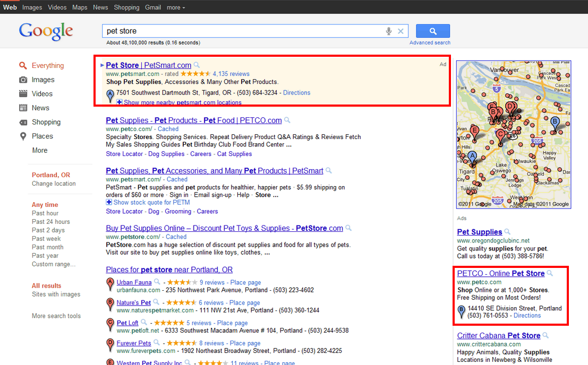Open the Maps tab in top bar

(x=80, y=7)
